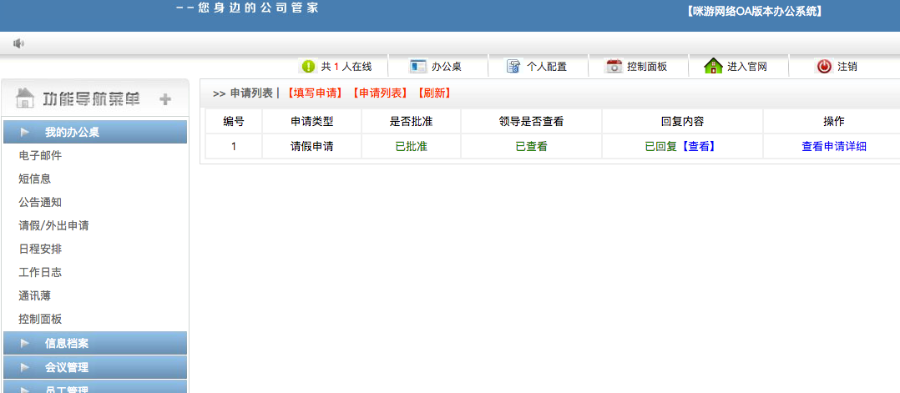The height and width of the screenshot is (393, 900).
Task: Click the 已查看 status cell
Action: click(x=531, y=146)
